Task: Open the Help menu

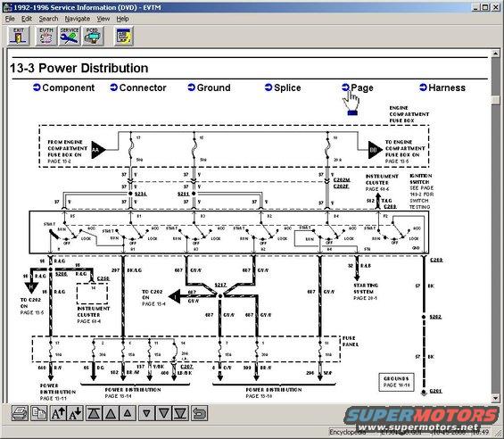Action: 122,19
